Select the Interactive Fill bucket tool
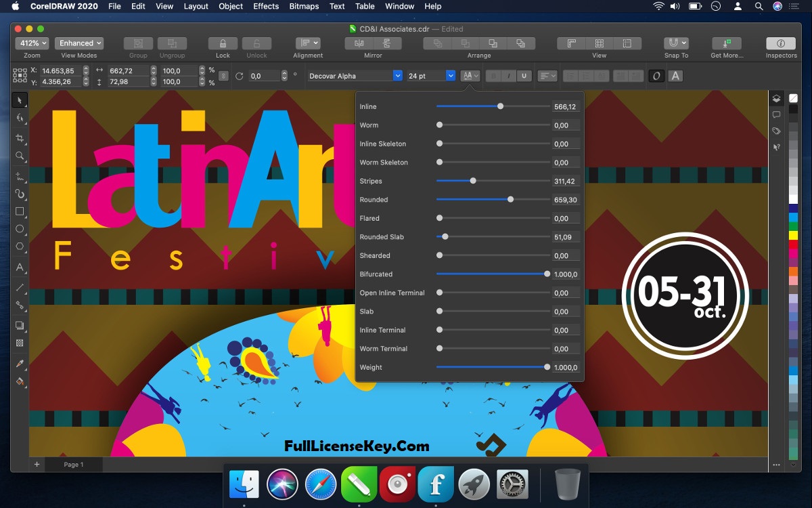Screen dimensions: 812x508 [x=20, y=381]
